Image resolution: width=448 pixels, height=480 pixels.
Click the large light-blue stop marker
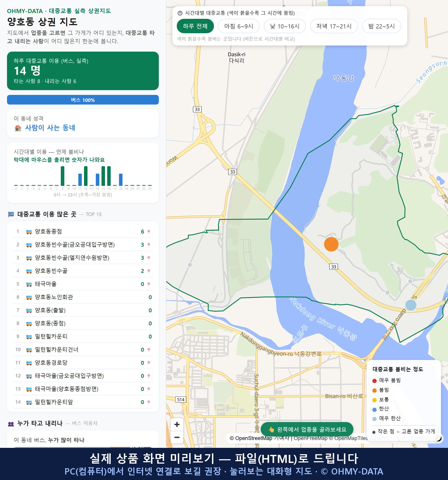point(411,305)
